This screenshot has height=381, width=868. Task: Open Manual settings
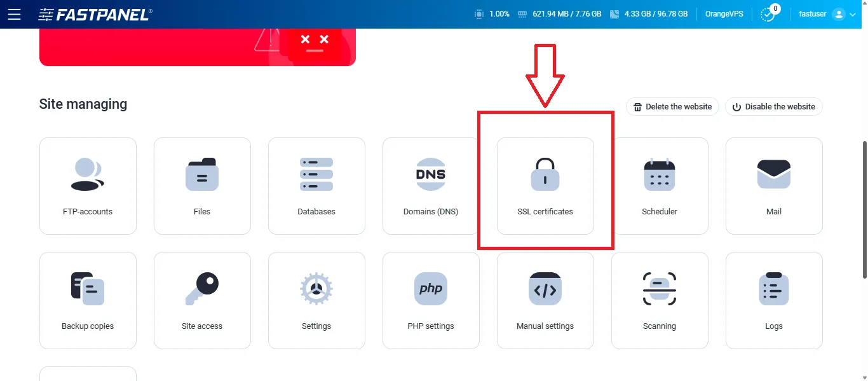[x=545, y=299]
